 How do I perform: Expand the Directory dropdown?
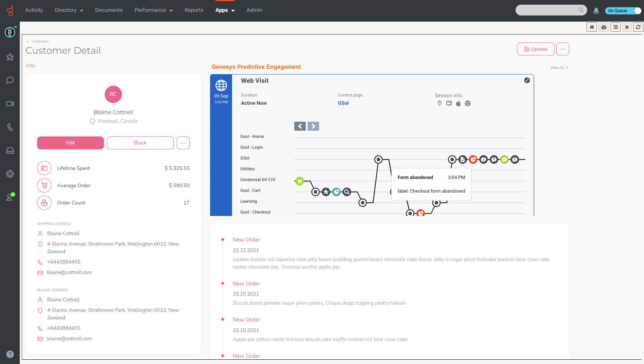[69, 10]
